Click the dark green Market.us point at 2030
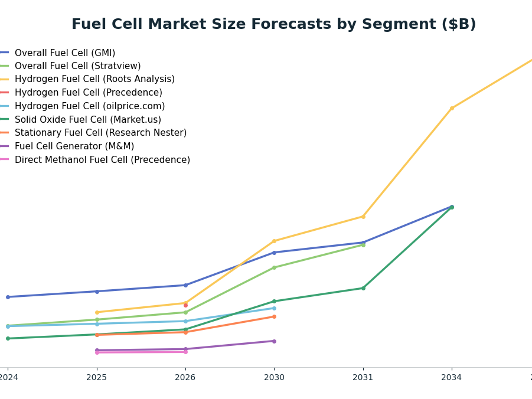532x399 pixels. (274, 301)
